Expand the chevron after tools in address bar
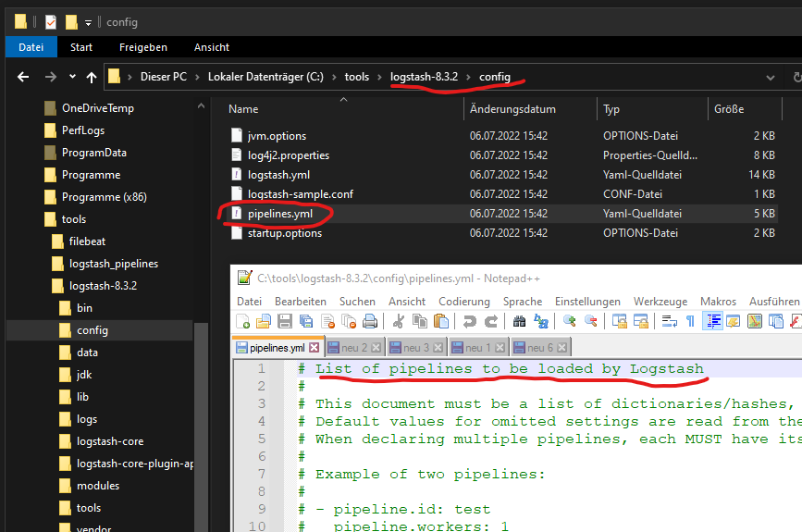 (379, 77)
